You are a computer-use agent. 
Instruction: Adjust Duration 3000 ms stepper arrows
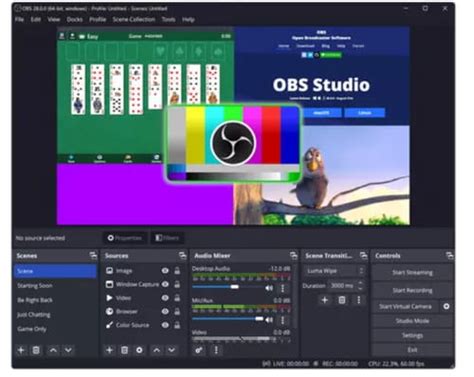[361, 286]
